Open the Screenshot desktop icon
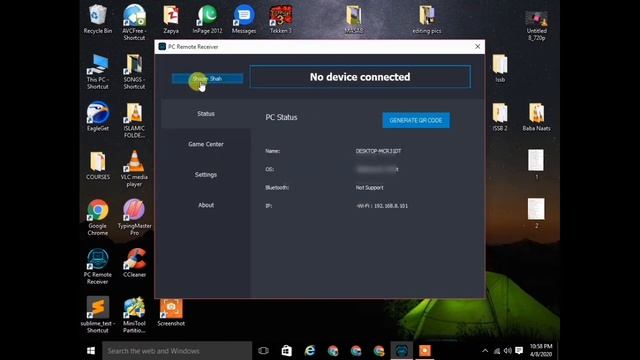 pos(171,311)
